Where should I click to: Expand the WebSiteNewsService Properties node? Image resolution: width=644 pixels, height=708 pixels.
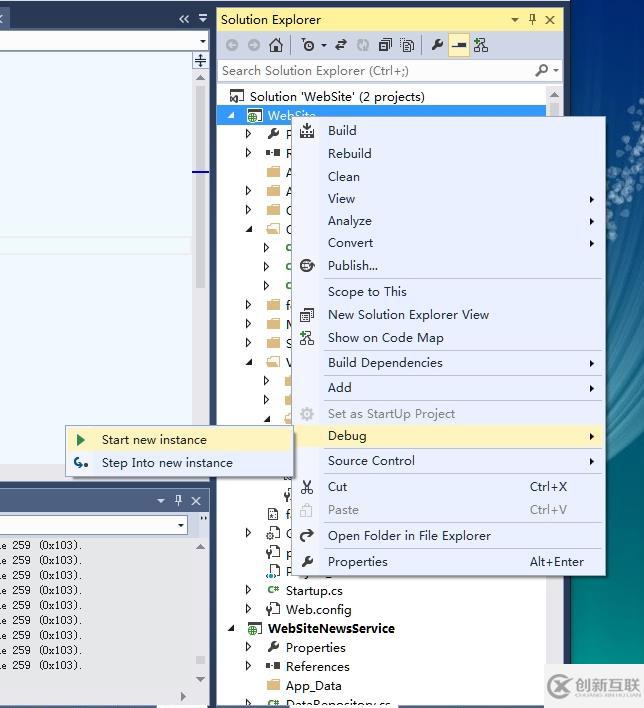pos(249,647)
